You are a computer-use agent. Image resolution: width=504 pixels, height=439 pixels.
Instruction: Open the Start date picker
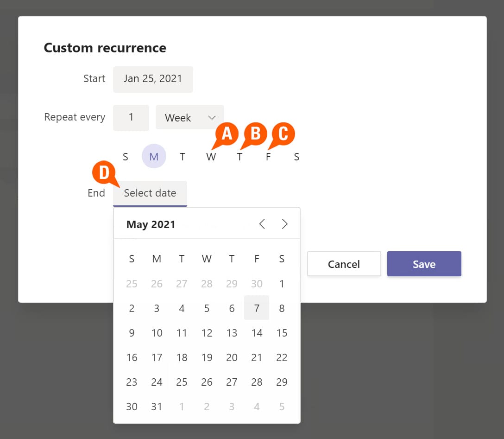coord(153,79)
